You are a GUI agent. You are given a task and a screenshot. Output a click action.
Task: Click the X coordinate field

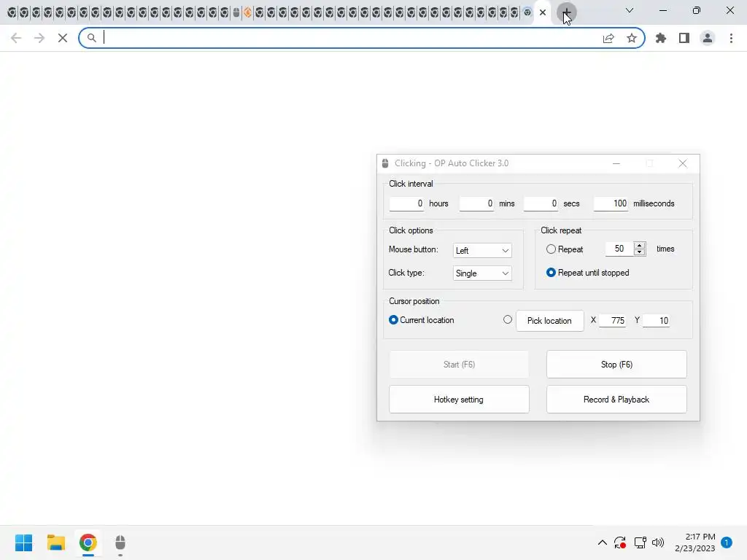coord(613,321)
